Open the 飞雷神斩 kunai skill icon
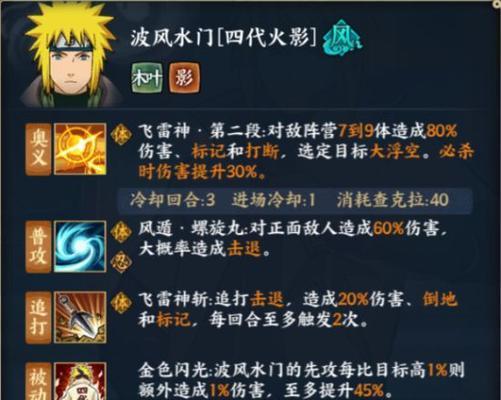The image size is (501, 400). tap(80, 317)
